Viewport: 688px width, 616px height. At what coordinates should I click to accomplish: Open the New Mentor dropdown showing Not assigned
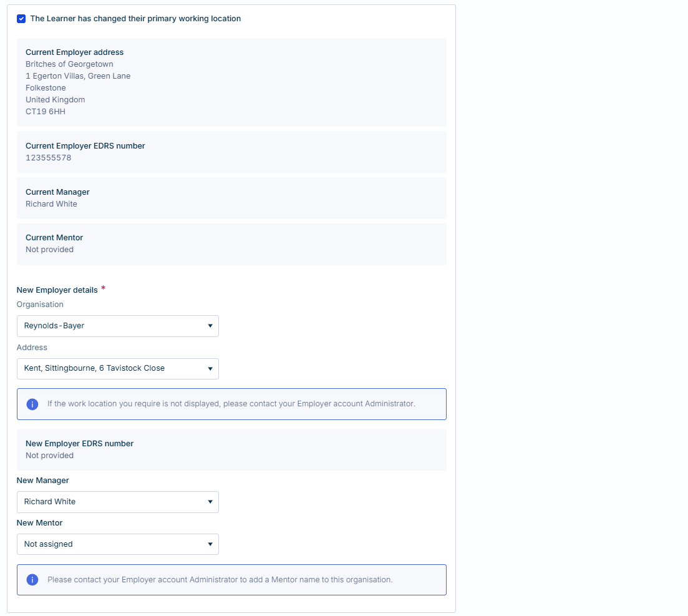(118, 544)
